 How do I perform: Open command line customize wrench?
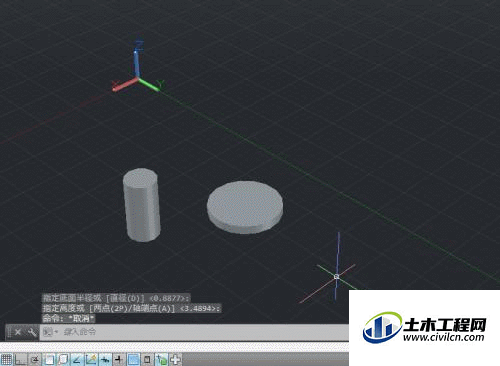(x=32, y=332)
